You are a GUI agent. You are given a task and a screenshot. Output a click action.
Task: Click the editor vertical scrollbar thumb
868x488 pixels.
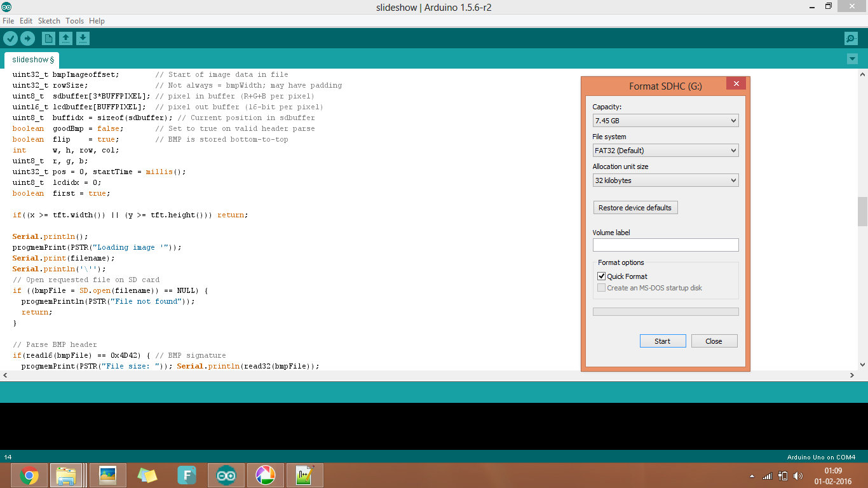pyautogui.click(x=862, y=211)
